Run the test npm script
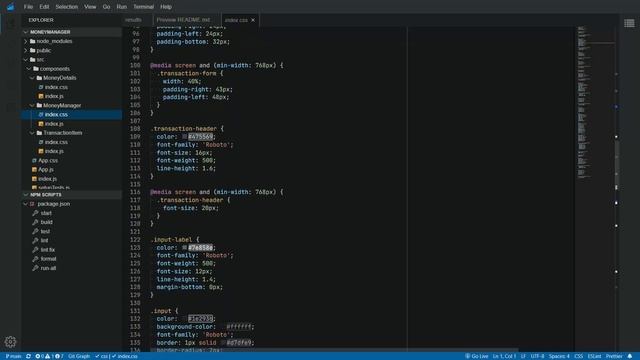Screen dimensions: 640x360 pyautogui.click(x=45, y=231)
